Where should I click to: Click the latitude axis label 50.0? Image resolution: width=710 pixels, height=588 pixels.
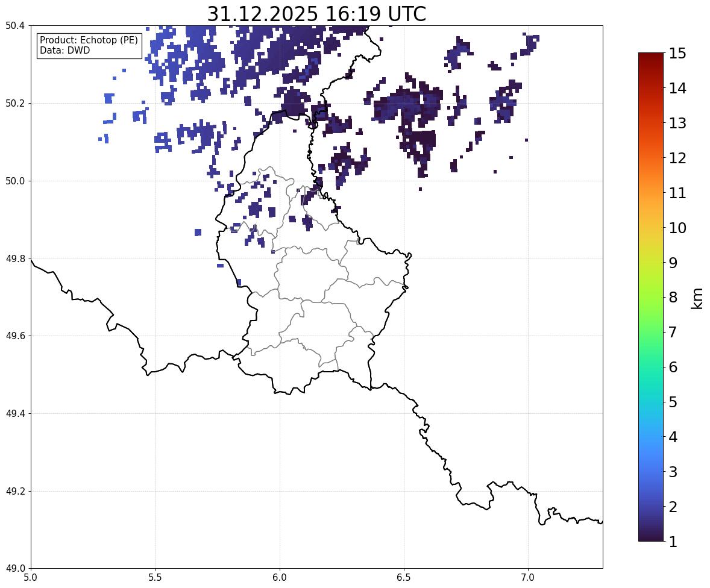tap(15, 181)
